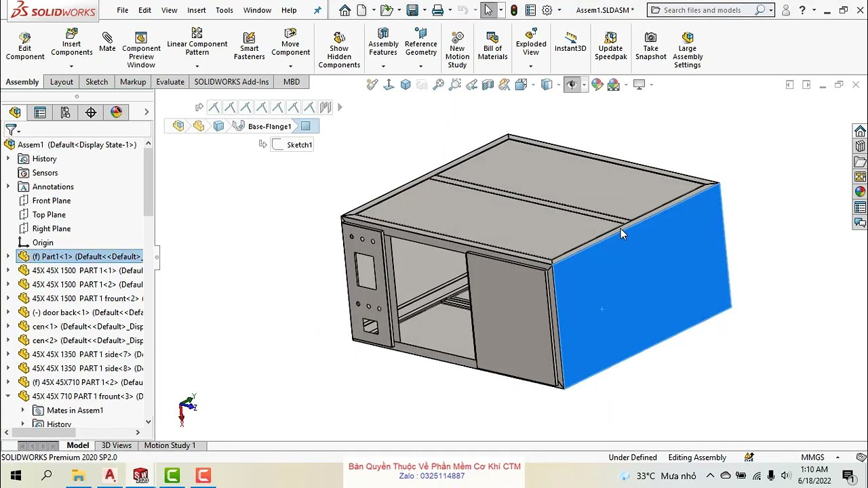Open SOLIDWORKS Options gear

click(547, 10)
